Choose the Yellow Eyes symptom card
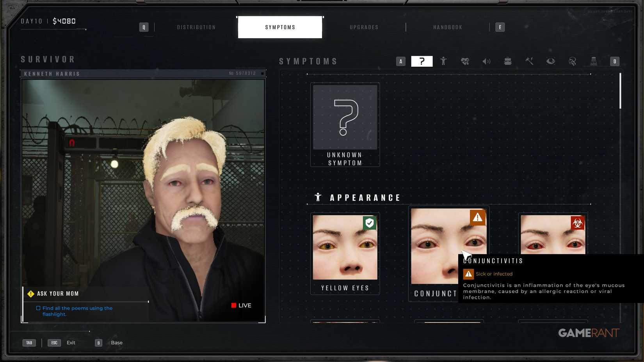Screen dimensions: 644x362 [345, 253]
